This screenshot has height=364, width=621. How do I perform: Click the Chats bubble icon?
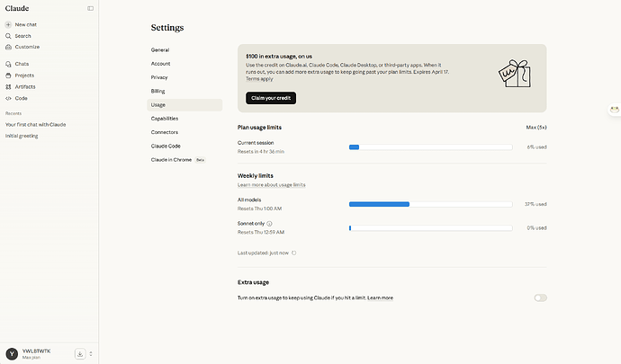click(x=8, y=64)
